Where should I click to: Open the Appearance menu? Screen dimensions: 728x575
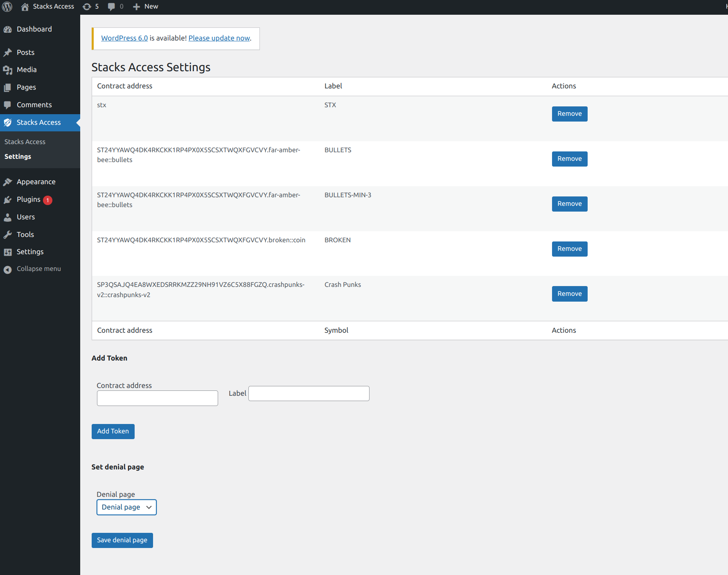pyautogui.click(x=40, y=182)
